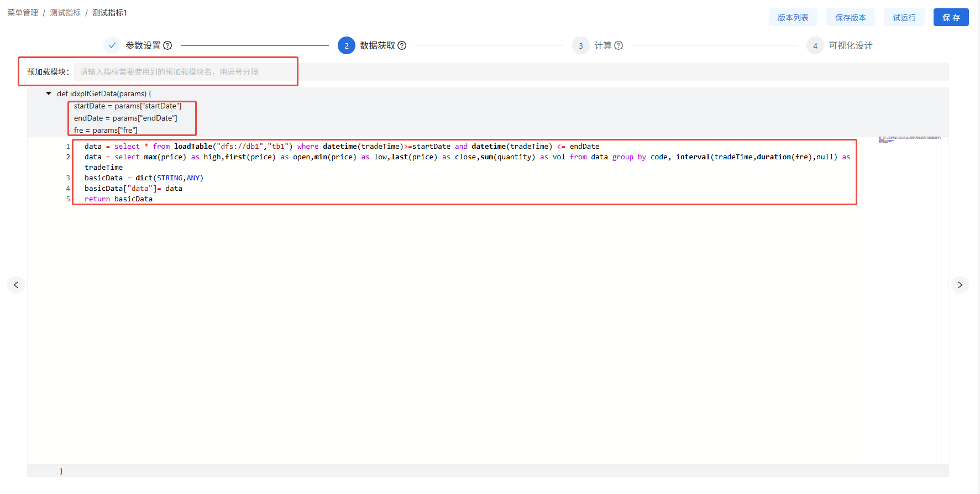Click the step 3 circle icon
The height and width of the screenshot is (494, 980).
click(x=580, y=45)
